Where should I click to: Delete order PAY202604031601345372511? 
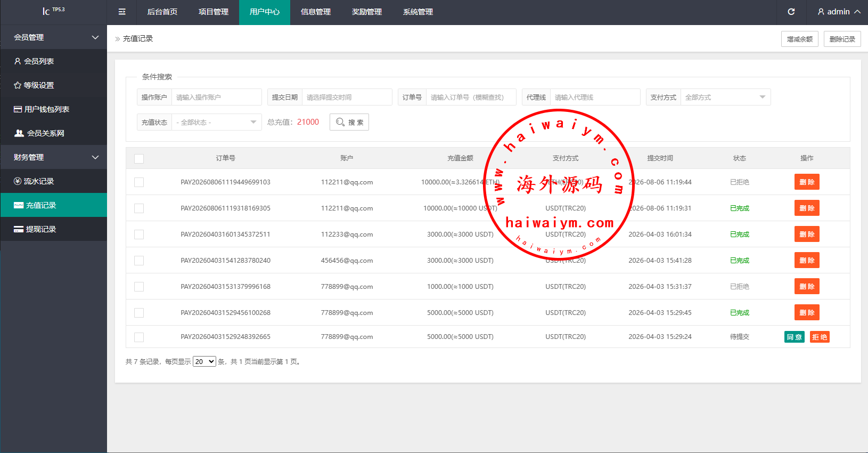tap(807, 234)
